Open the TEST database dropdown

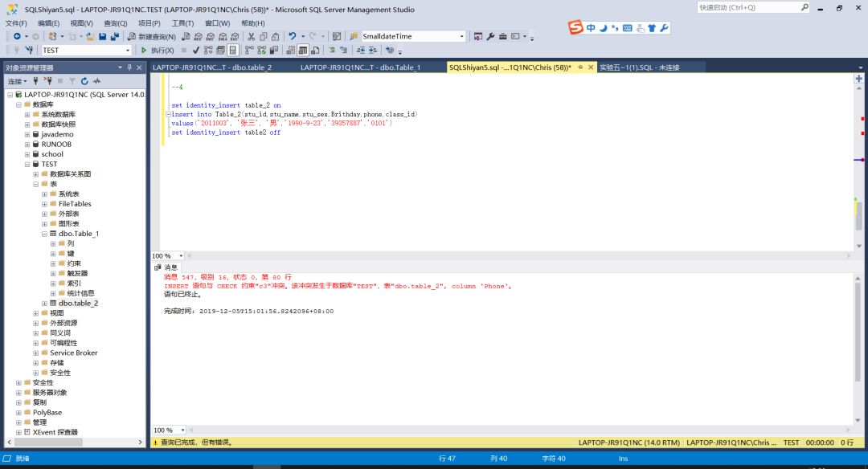coord(126,50)
